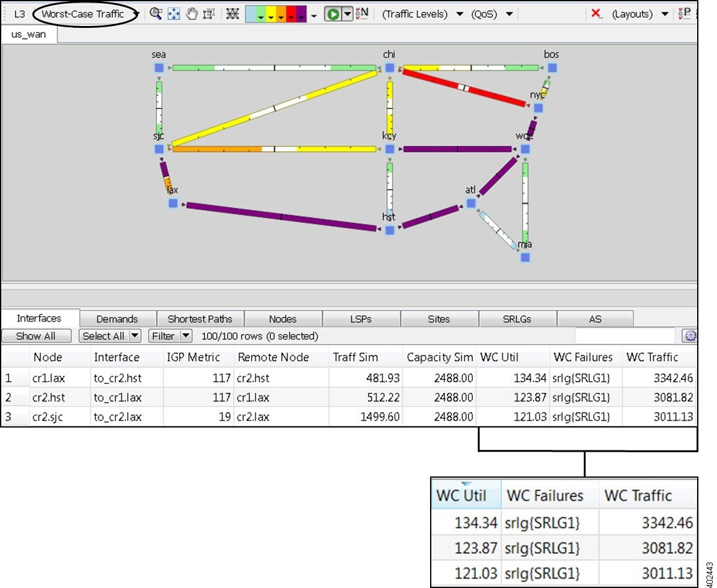Select row 1 cr1.lax node cell

click(60, 378)
